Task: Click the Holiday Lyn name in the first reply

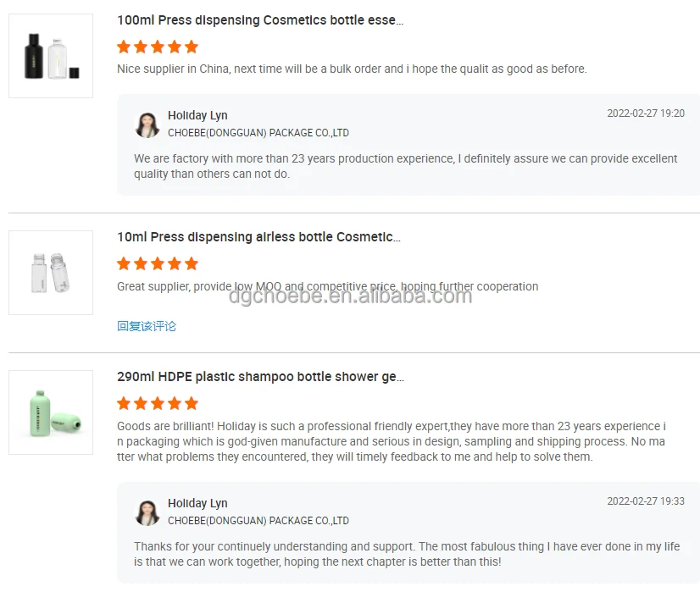Action: (197, 116)
